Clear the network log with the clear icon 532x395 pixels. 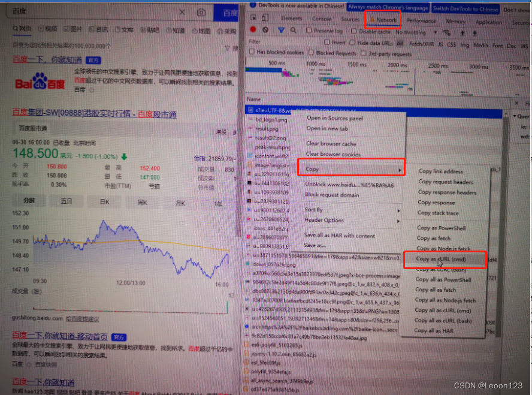pos(265,30)
